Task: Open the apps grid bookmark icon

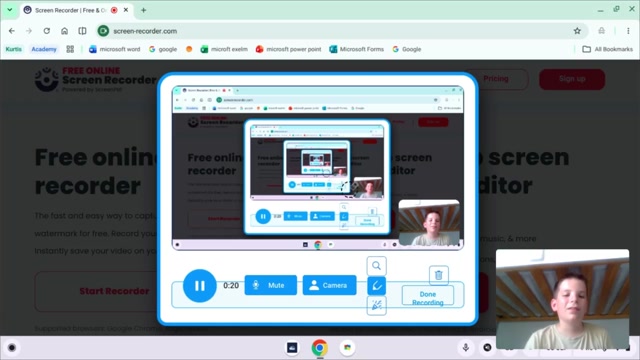Action: 70,49
